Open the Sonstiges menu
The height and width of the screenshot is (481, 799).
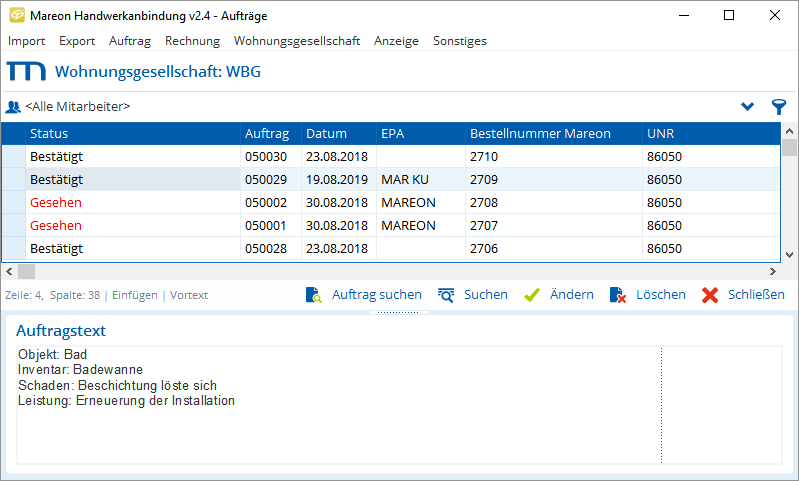459,41
